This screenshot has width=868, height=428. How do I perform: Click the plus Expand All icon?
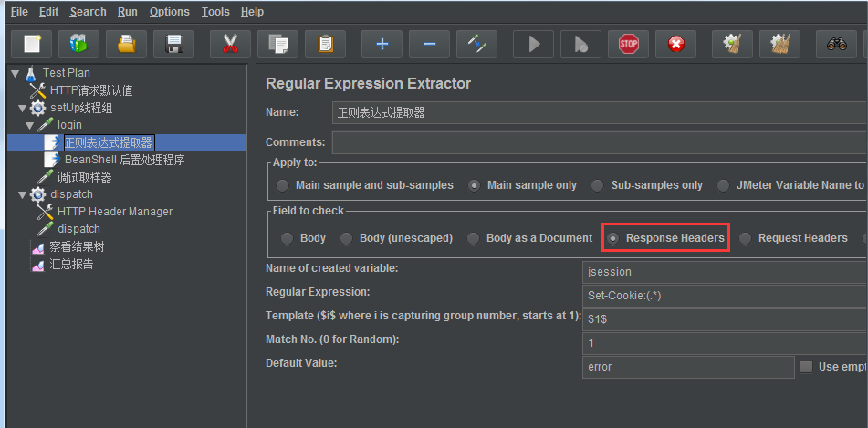pos(382,45)
